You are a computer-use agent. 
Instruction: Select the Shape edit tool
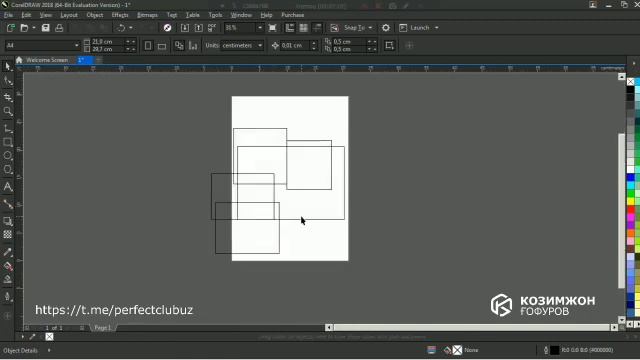7,81
